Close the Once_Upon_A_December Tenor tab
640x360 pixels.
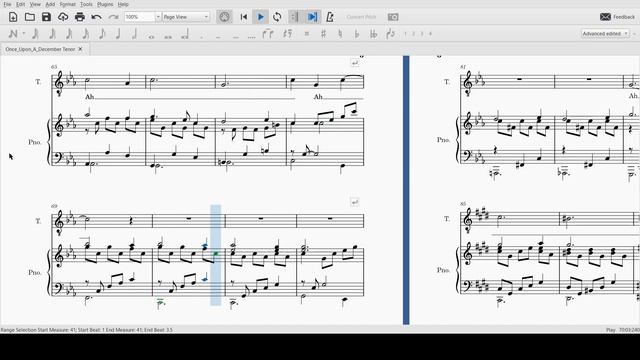point(80,49)
